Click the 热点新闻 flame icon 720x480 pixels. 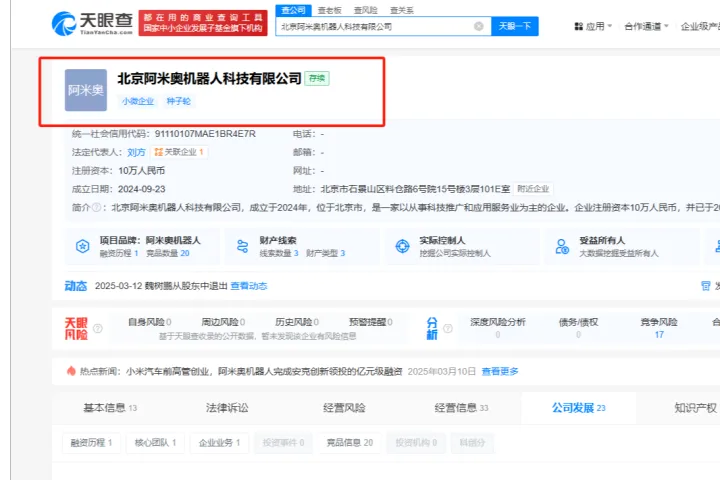(71, 371)
